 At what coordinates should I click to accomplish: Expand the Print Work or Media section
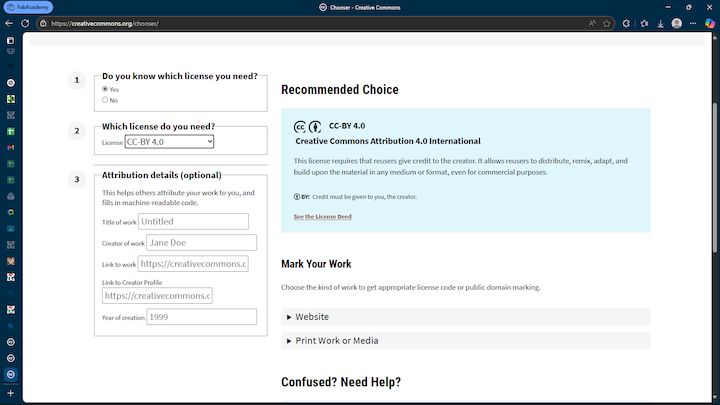(466, 341)
